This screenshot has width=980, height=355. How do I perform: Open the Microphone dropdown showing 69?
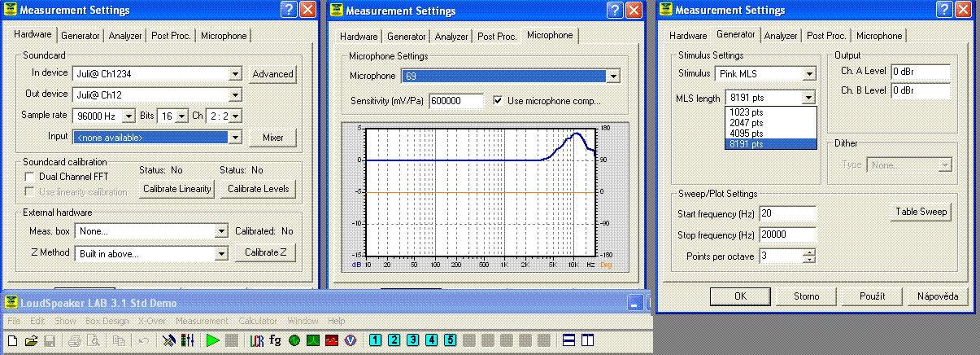(x=614, y=77)
